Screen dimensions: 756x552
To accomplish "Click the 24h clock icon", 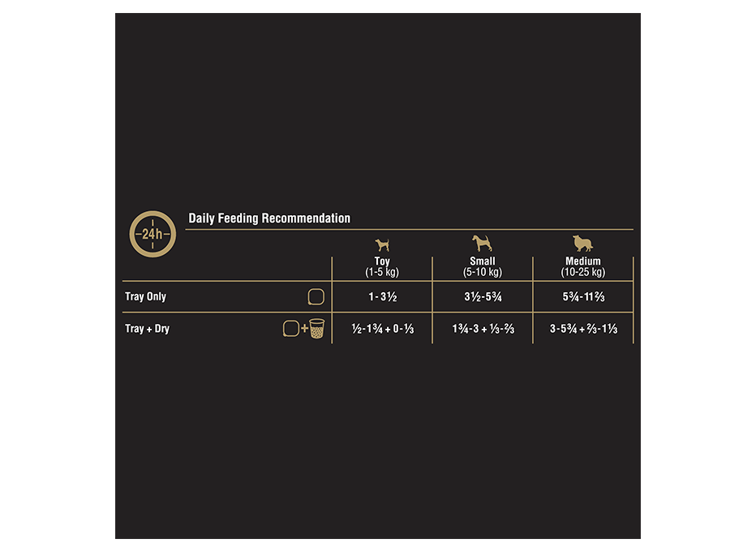I will pos(152,234).
